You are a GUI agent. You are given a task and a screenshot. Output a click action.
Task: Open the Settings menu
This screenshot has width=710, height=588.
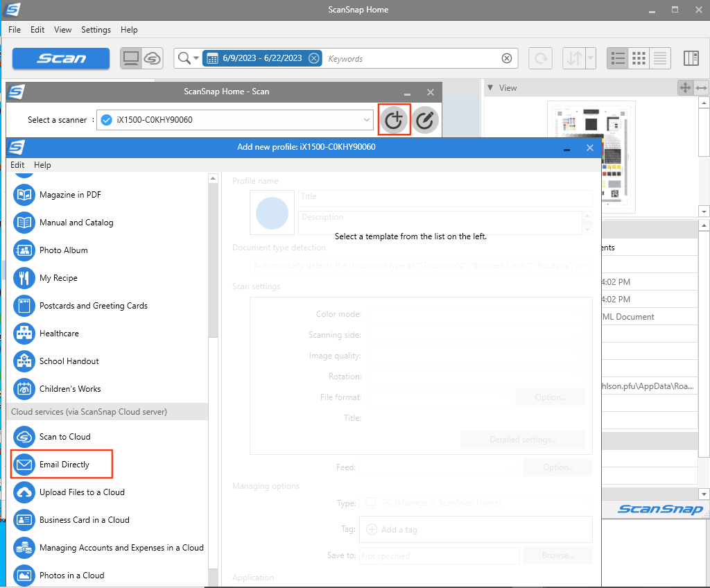pyautogui.click(x=96, y=30)
